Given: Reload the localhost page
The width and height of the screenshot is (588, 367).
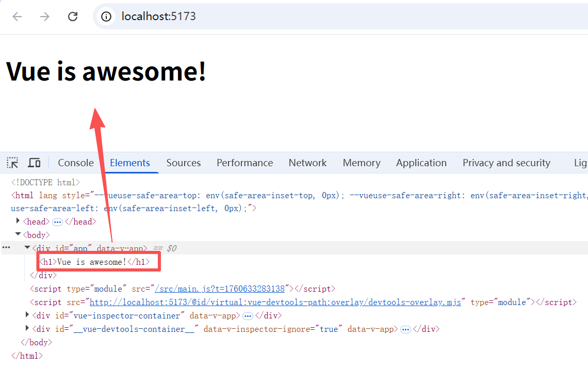Looking at the screenshot, I should point(73,17).
